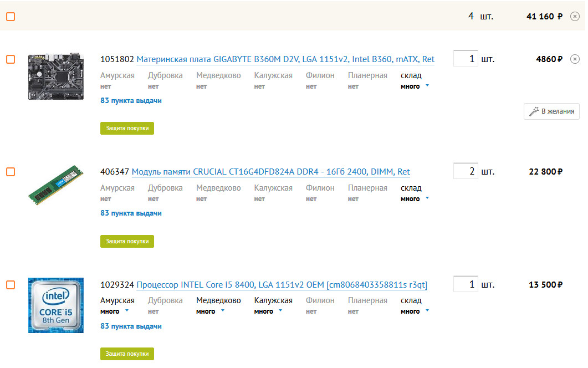Select price 4860 ₽ of motherboard
Screen dimensions: 588x368
coord(549,59)
